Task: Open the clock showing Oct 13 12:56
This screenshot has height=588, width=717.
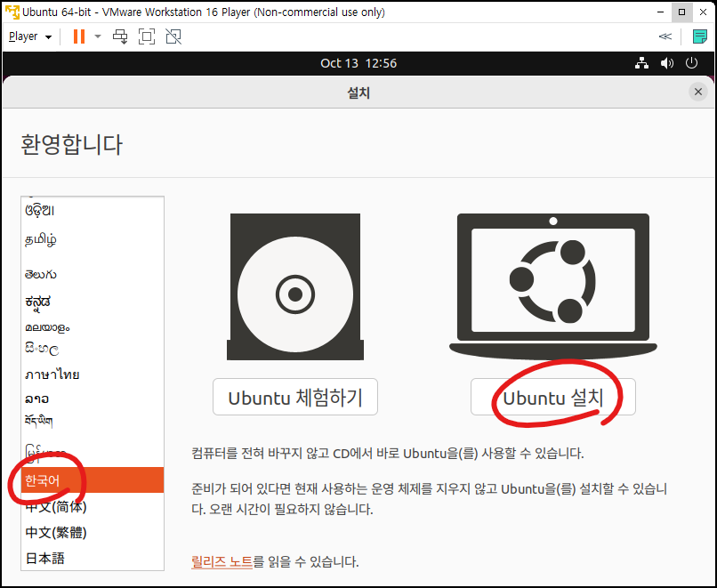Action: point(358,63)
